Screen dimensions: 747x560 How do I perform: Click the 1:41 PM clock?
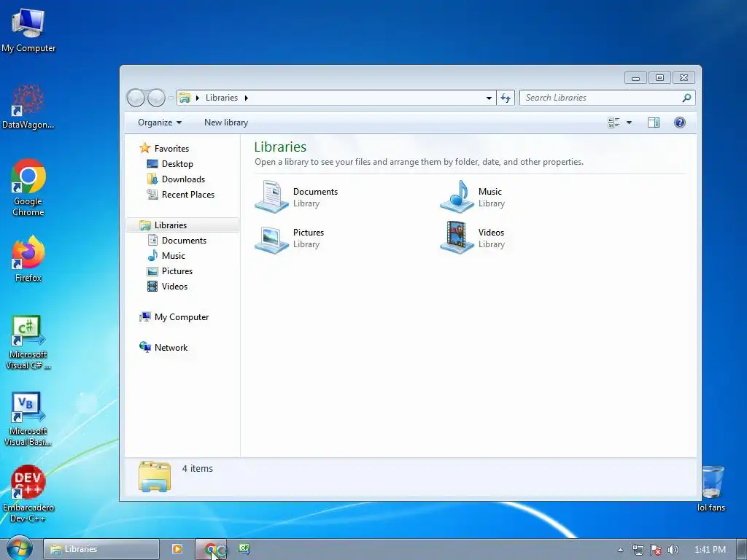coord(710,550)
